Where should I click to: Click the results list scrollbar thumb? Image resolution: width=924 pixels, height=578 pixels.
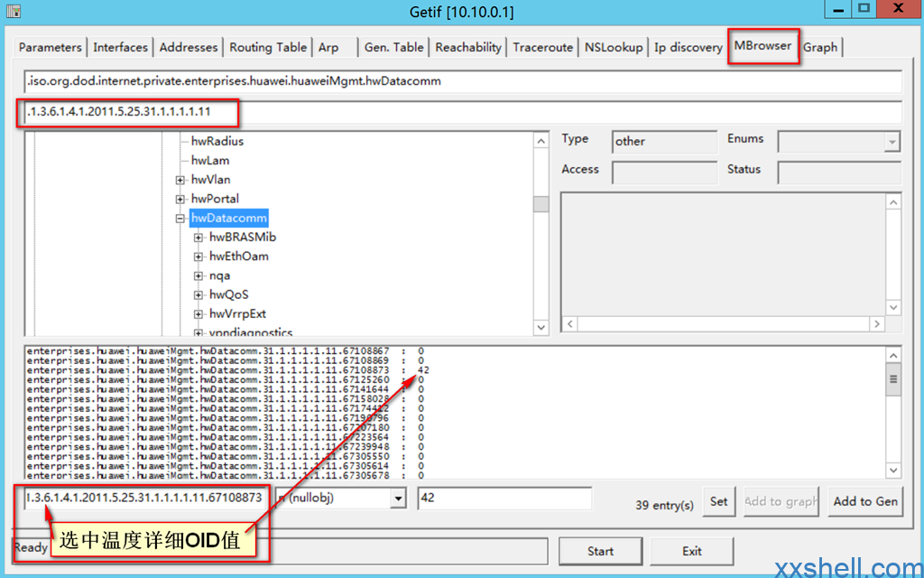893,379
